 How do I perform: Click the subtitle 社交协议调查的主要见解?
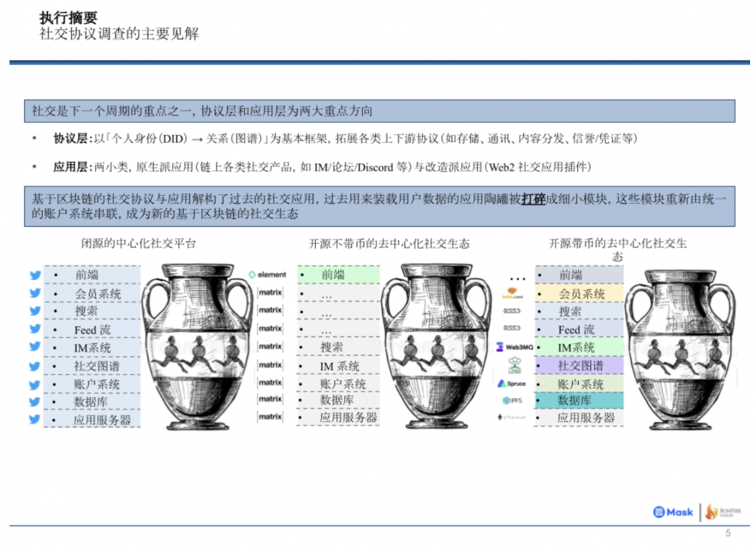(119, 34)
